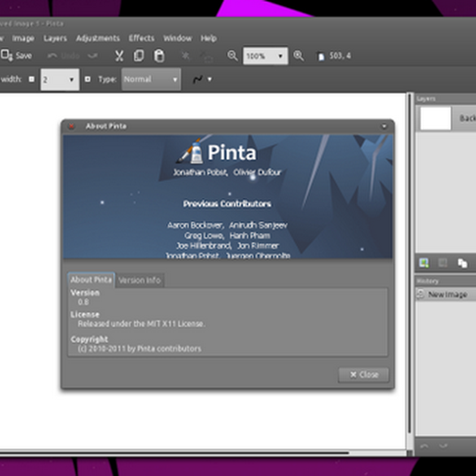
Task: Open the line style dropdown arrow
Action: (x=209, y=80)
